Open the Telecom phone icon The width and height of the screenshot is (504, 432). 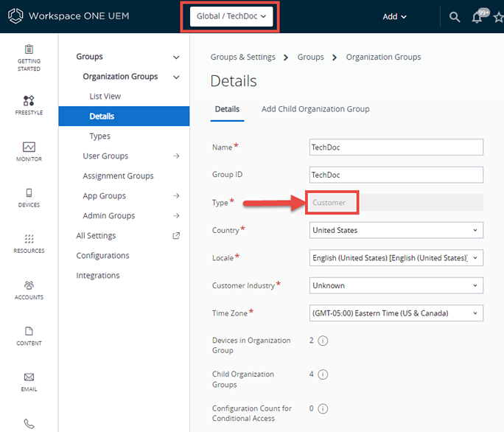point(29,424)
